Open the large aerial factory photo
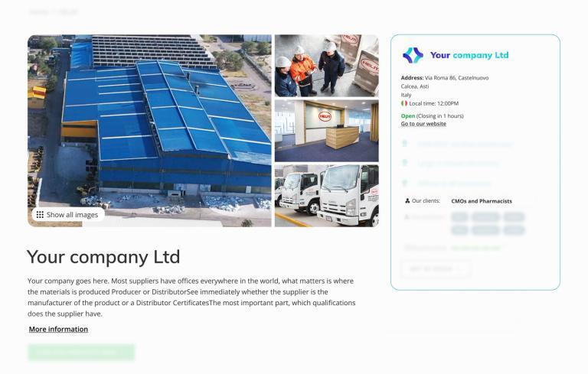This screenshot has width=588, height=374. click(149, 131)
